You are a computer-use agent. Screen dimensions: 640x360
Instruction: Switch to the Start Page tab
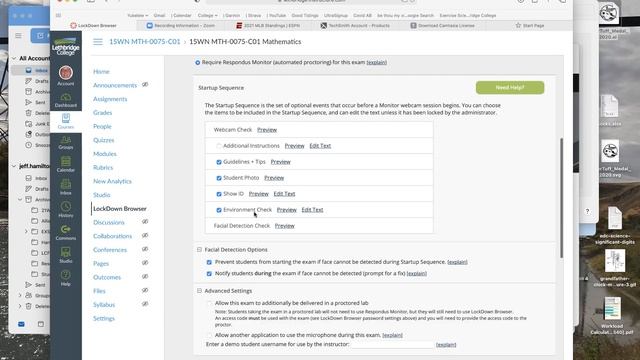coord(529,25)
